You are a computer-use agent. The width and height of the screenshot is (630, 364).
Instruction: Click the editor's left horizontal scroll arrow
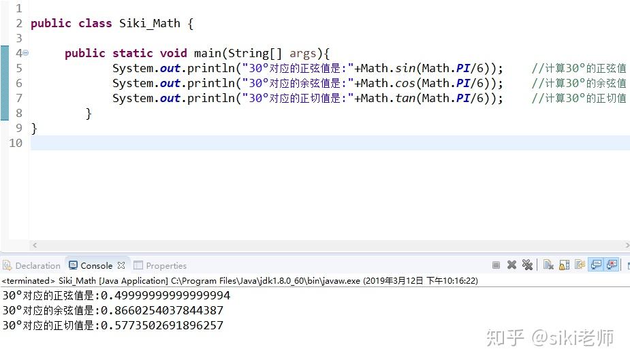point(35,245)
